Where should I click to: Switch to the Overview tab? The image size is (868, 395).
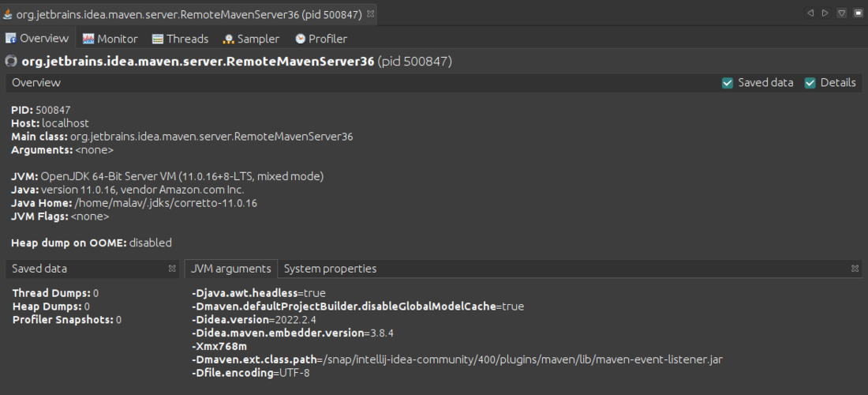click(37, 38)
